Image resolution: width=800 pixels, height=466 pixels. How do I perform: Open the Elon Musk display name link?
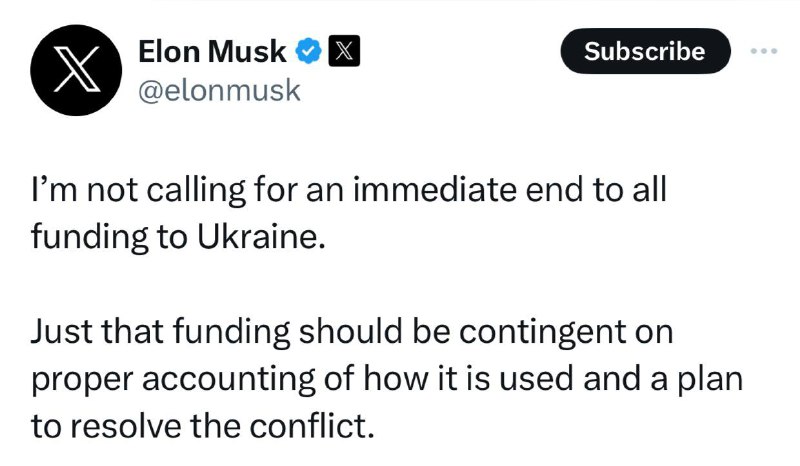[x=212, y=52]
